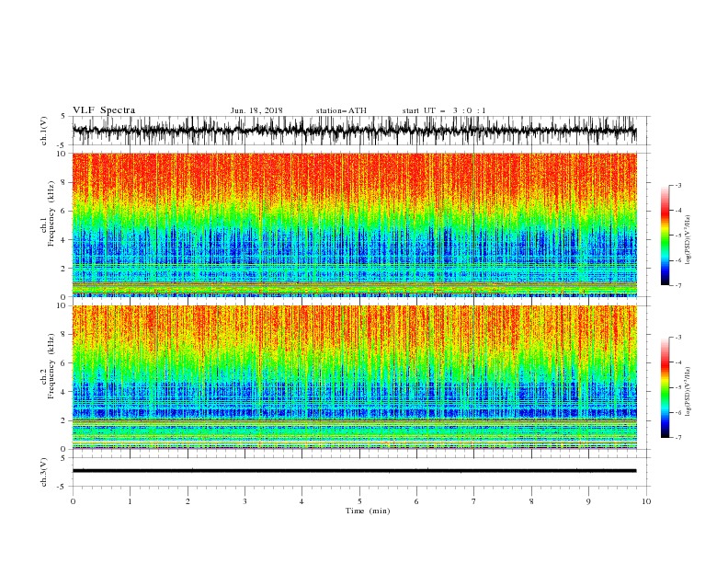
Task: Select the "start UT = 3 :0 :1" text
Action: [x=444, y=110]
